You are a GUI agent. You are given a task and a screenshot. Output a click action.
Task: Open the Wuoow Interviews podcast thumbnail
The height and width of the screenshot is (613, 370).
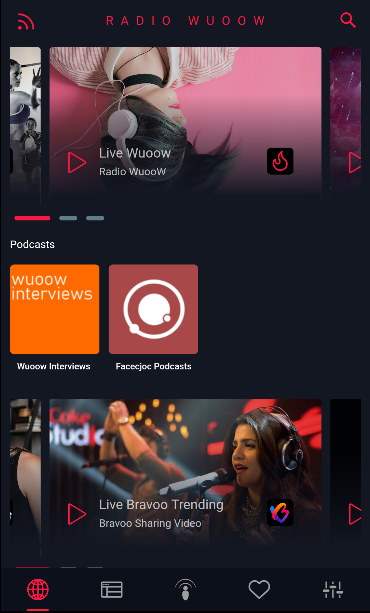[x=54, y=309]
